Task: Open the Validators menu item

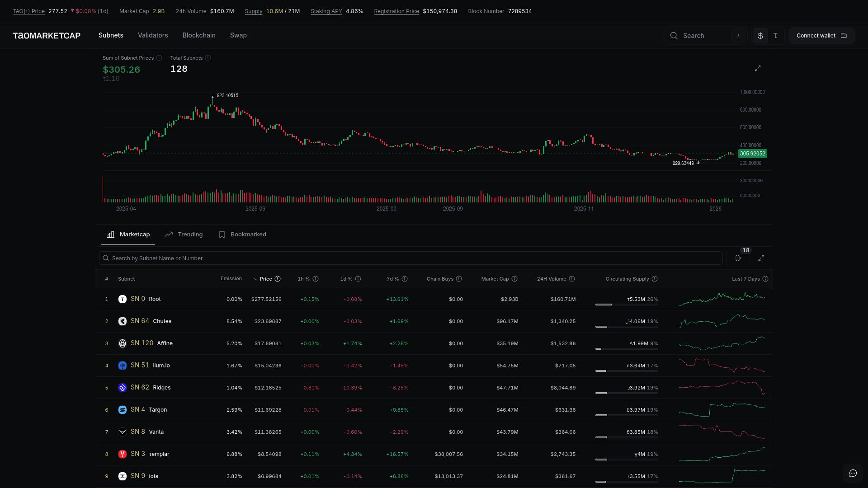Action: point(153,35)
